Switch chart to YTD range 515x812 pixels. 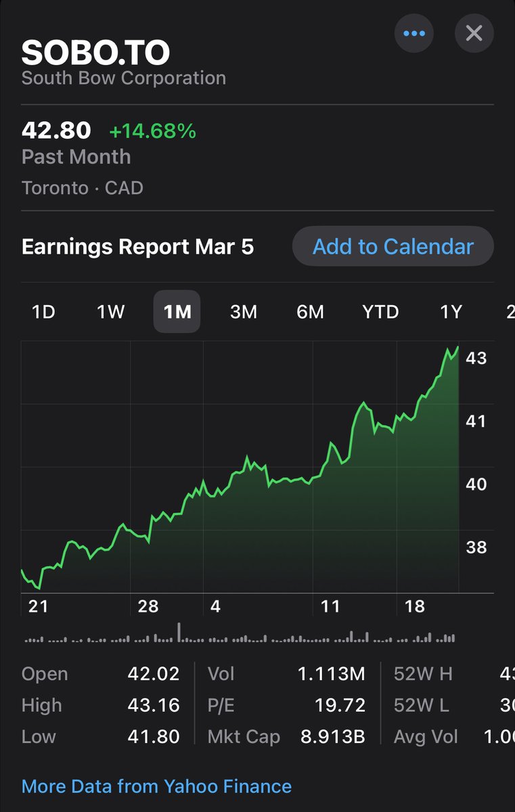click(380, 311)
